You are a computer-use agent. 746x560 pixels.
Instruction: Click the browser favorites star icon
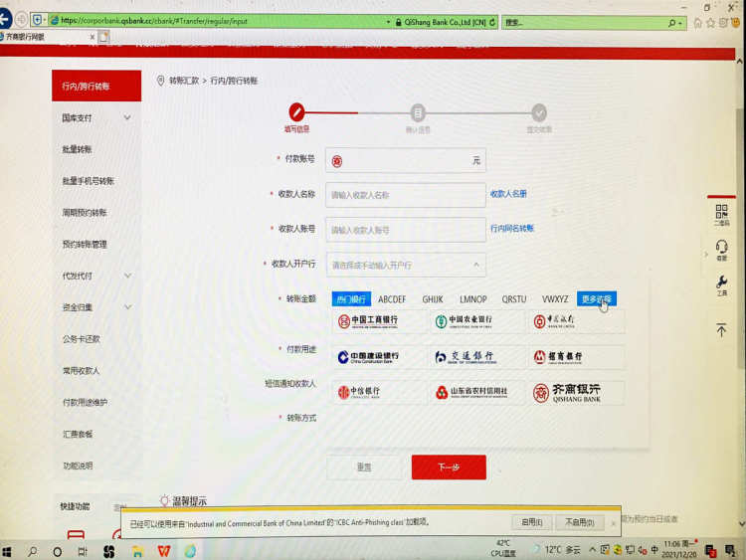pyautogui.click(x=711, y=22)
